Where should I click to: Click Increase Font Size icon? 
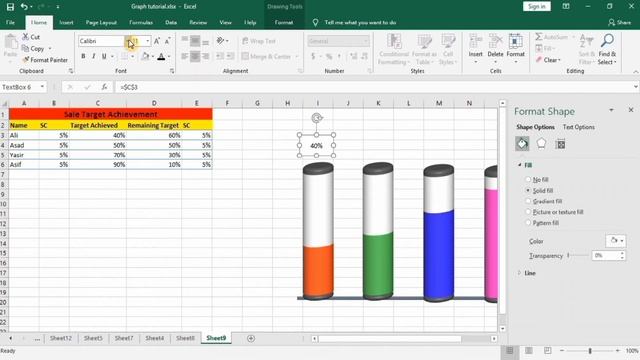coord(157,41)
